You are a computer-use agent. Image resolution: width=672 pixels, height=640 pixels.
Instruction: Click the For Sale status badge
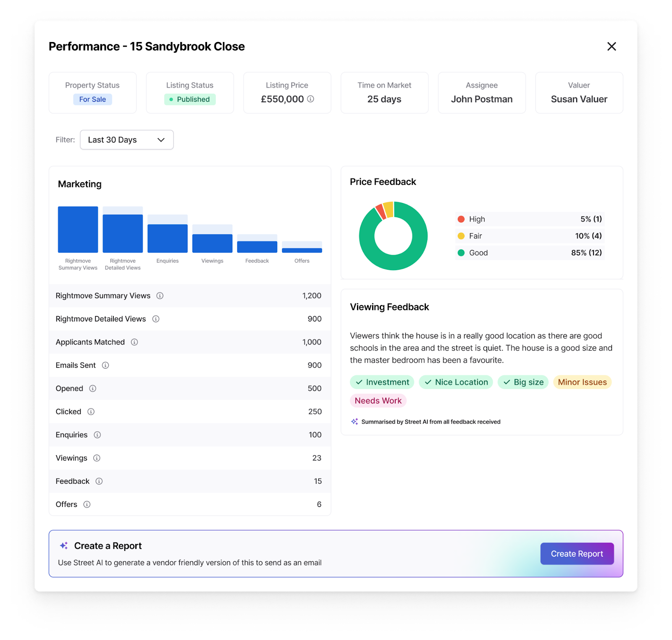(93, 99)
